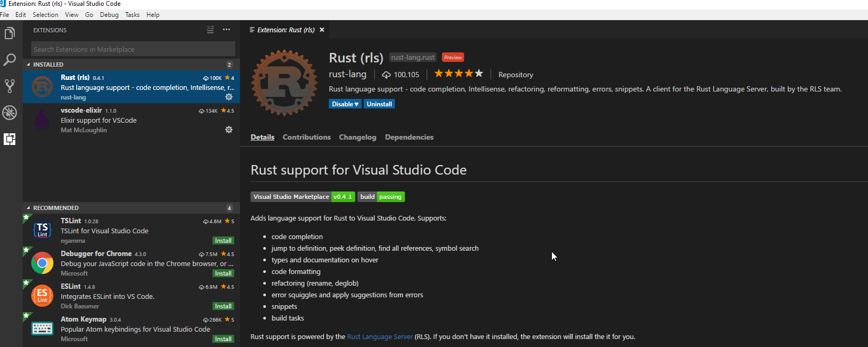Open the View menu
The height and width of the screenshot is (347, 868).
click(x=71, y=15)
